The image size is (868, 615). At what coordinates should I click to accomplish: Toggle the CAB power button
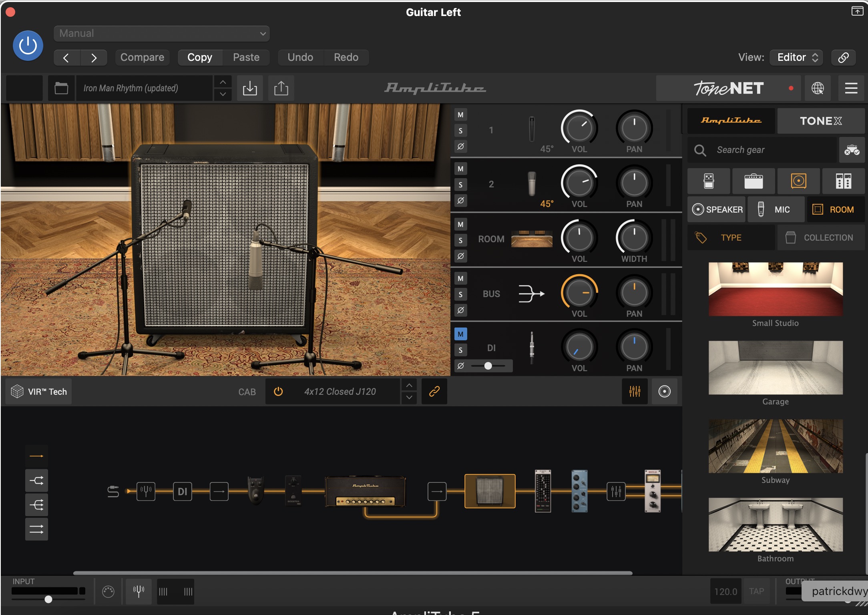tap(278, 392)
